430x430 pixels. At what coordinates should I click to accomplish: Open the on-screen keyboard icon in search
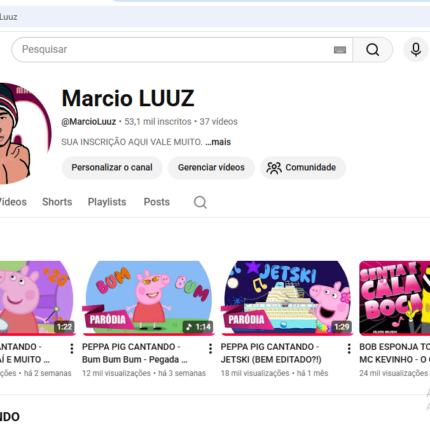click(x=340, y=50)
